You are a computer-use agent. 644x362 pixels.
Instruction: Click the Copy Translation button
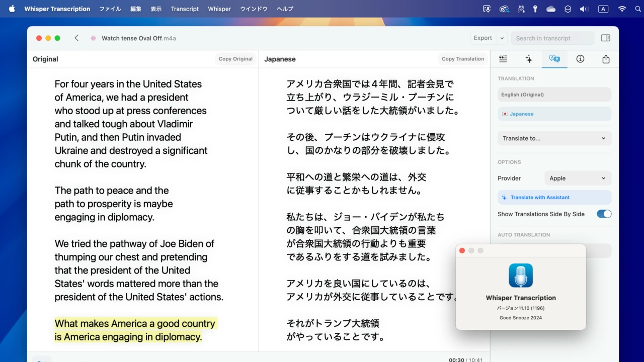click(x=463, y=59)
